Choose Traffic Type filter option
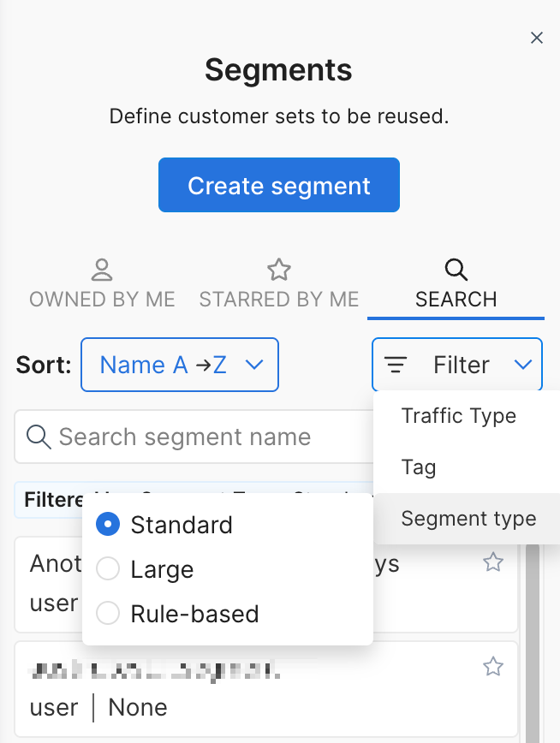The image size is (560, 743). tap(459, 417)
